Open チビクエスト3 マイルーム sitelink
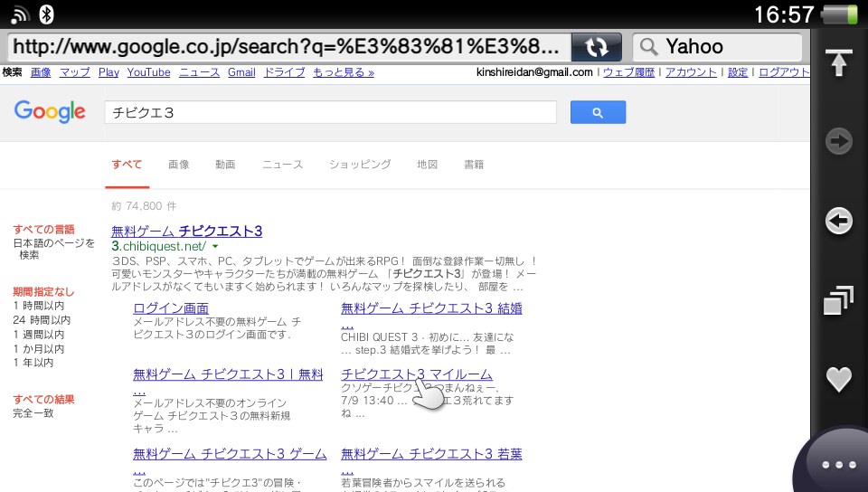Screen dimensions: 868x492 pyautogui.click(x=416, y=374)
